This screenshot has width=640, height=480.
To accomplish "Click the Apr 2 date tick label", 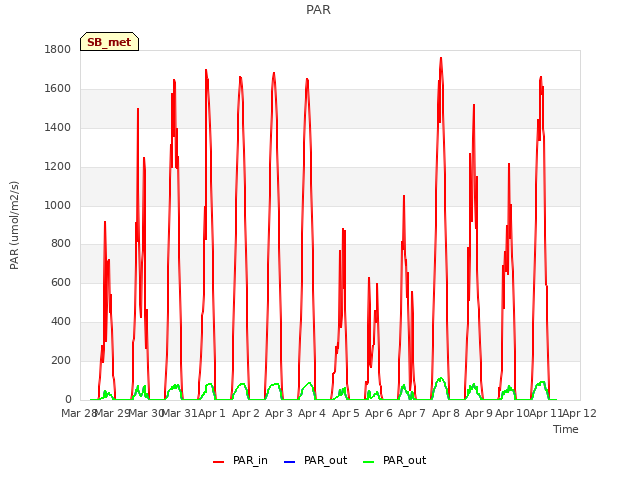I will click(x=246, y=413).
